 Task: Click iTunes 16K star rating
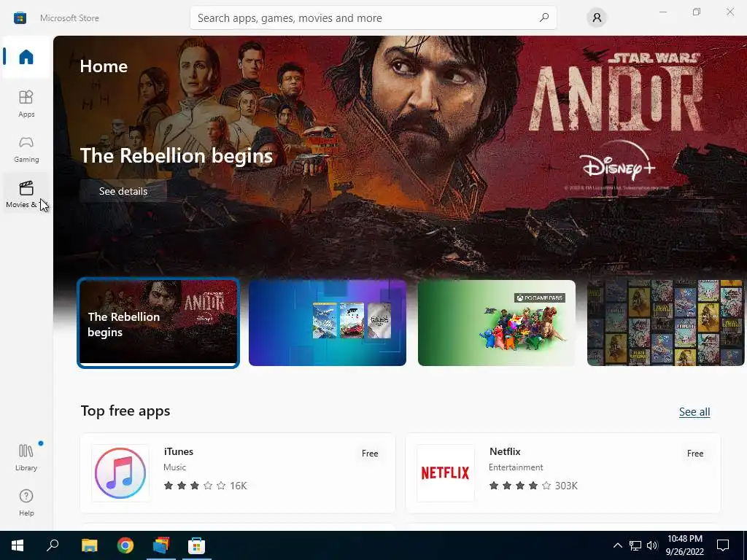tap(205, 486)
